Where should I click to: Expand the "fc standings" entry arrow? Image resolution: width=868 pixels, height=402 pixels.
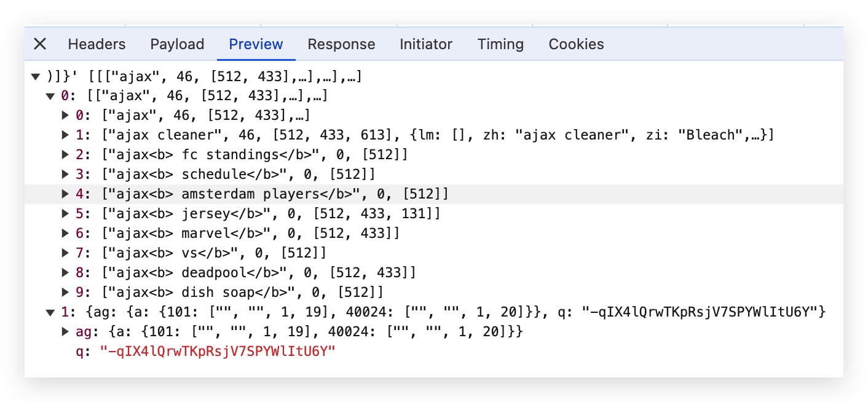coord(65,154)
